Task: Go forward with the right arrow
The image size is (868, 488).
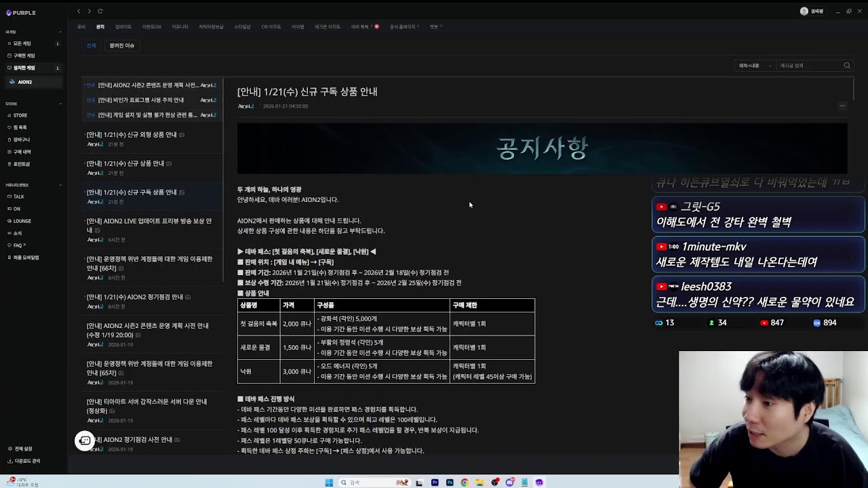Action: 89,11
